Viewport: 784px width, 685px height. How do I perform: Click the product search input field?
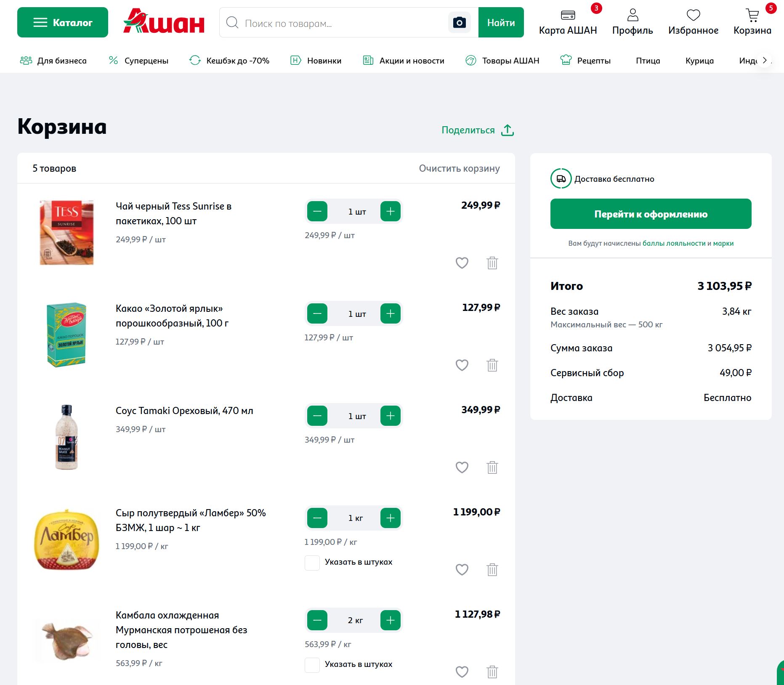pyautogui.click(x=337, y=23)
